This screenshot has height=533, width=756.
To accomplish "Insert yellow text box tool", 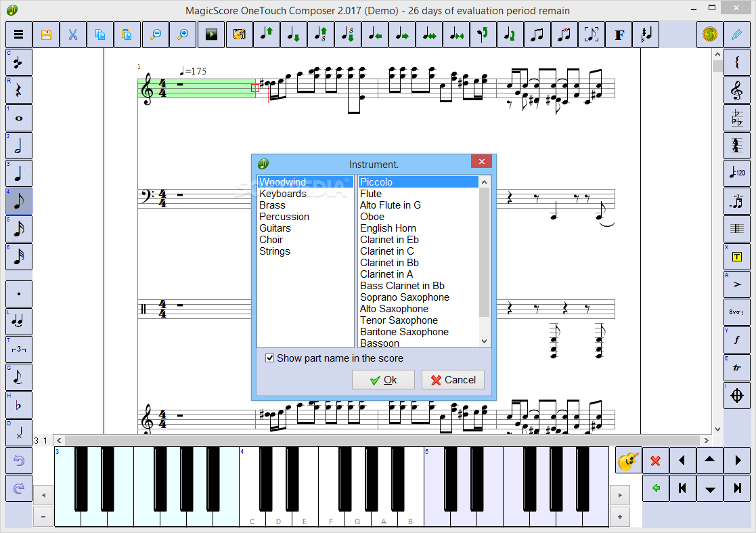I will click(x=737, y=257).
